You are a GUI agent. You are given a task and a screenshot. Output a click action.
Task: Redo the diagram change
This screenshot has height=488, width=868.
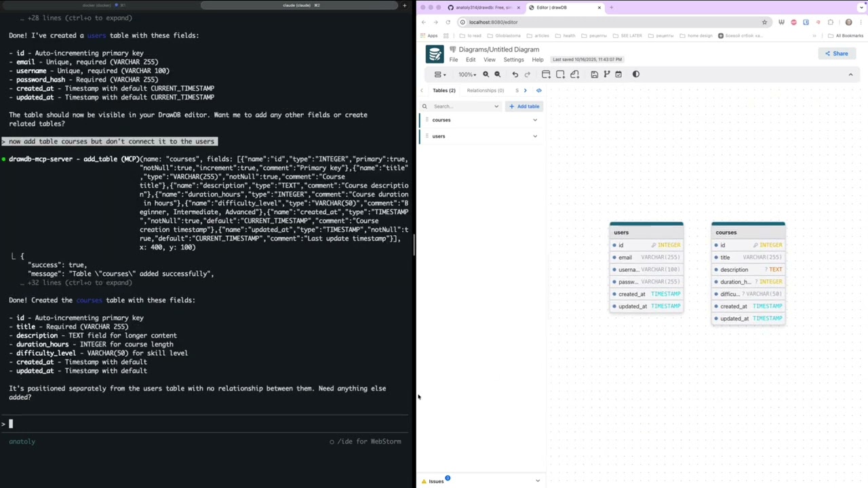[x=527, y=75]
